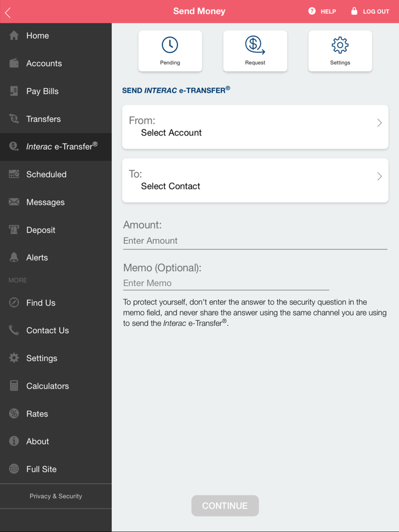Viewport: 399px width, 532px height.
Task: Click the Enter Memo text field
Action: (x=226, y=283)
